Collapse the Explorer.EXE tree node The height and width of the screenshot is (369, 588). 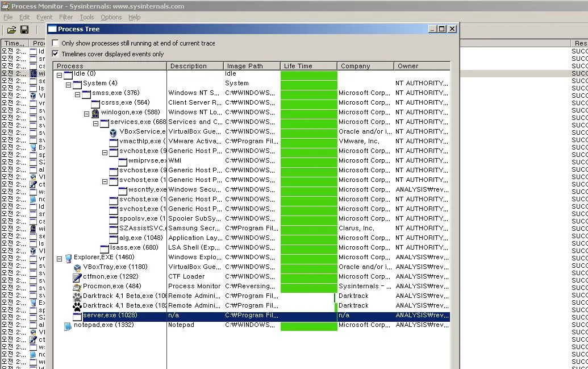[59, 259]
